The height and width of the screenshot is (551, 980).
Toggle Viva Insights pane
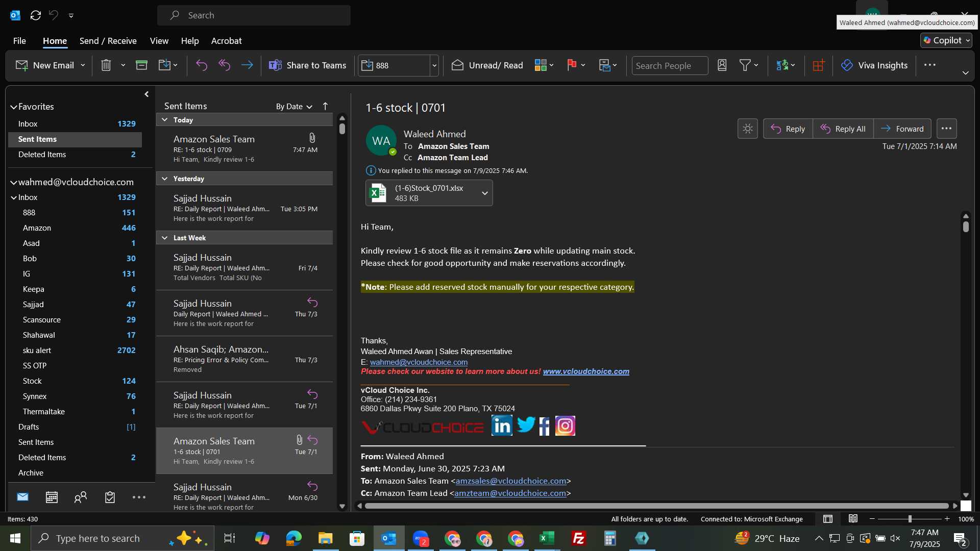(x=874, y=65)
